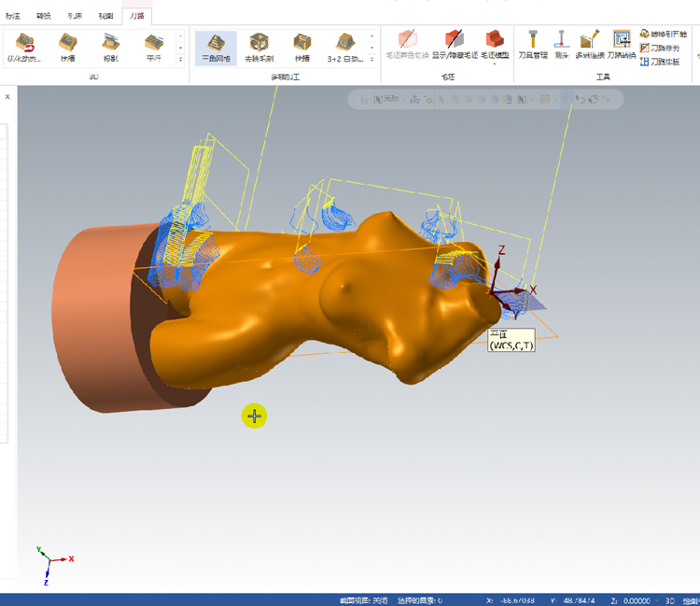This screenshot has height=606, width=700.
Task: Click the 刀路转换 tool button
Action: (622, 45)
